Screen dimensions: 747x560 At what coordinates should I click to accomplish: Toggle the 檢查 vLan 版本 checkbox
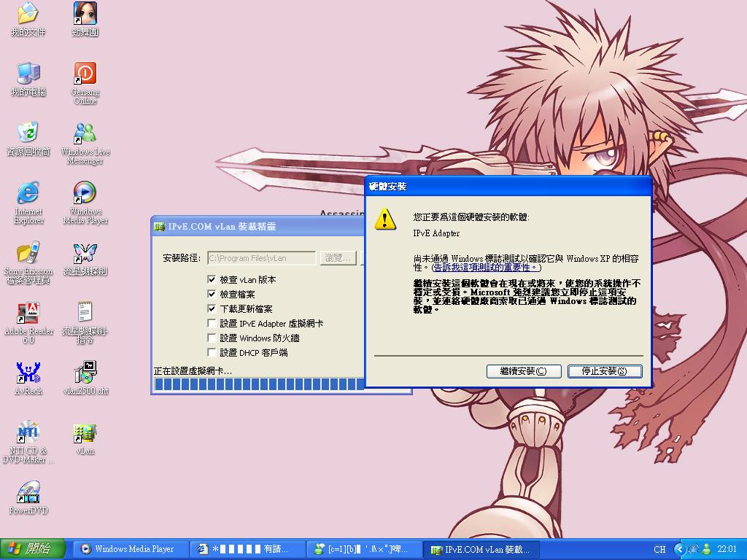tap(212, 280)
